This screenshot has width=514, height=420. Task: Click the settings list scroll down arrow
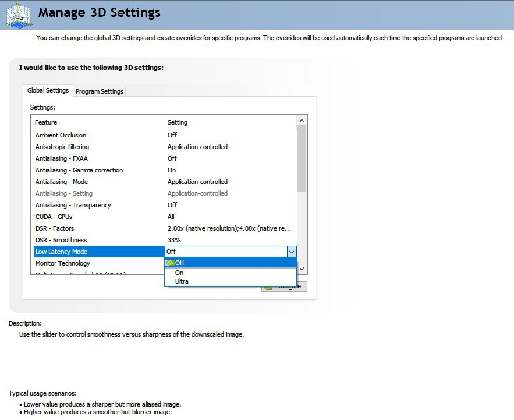(302, 269)
